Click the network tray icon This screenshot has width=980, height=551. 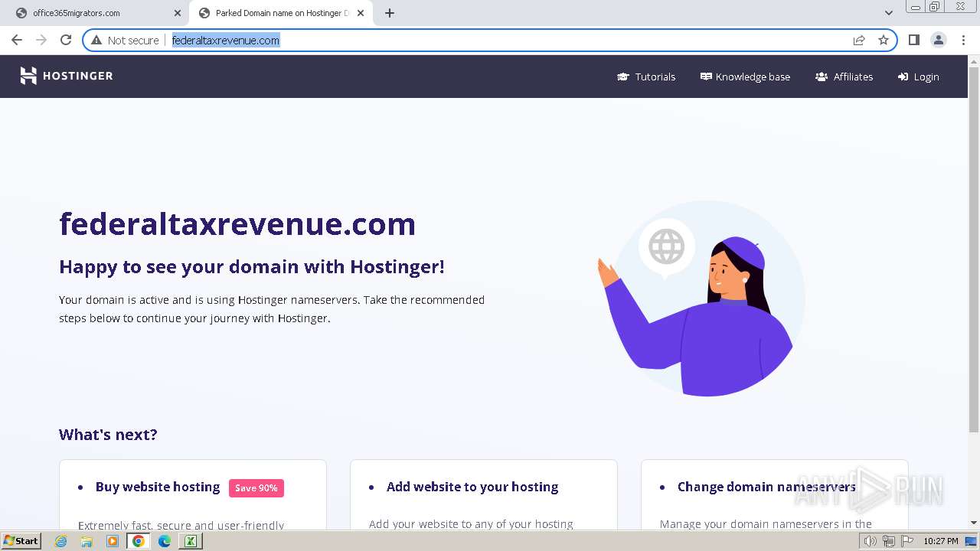pyautogui.click(x=888, y=541)
